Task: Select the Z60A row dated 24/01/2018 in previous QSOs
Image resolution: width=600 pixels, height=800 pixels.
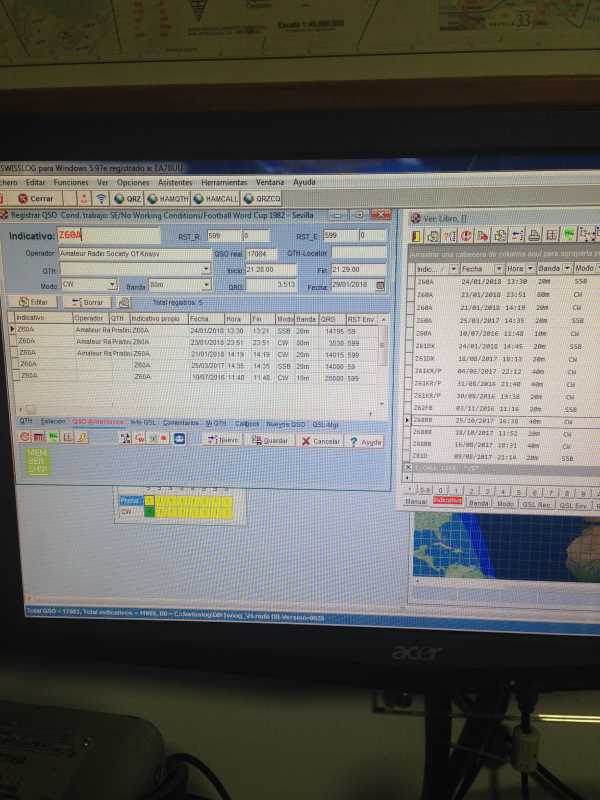Action: tap(194, 330)
